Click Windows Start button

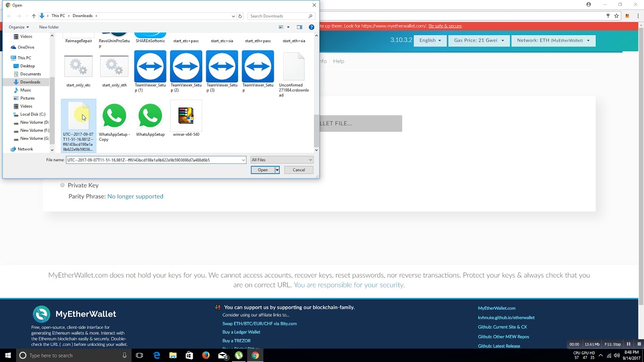coord(8,355)
